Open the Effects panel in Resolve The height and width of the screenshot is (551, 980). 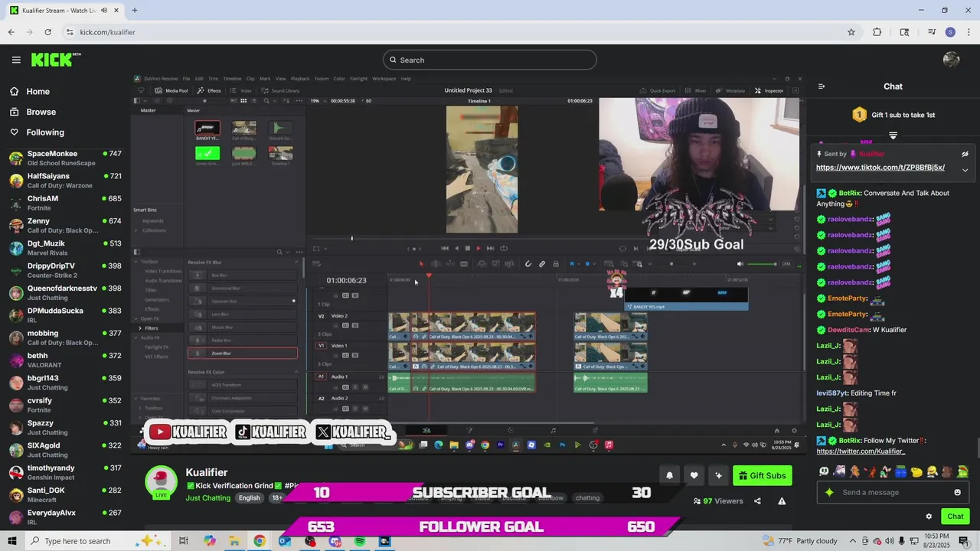coord(209,90)
